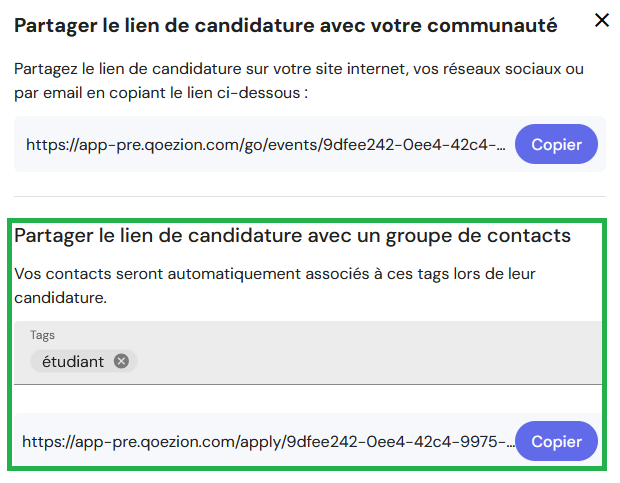
Task: Click the go/events URL text
Action: click(x=266, y=145)
